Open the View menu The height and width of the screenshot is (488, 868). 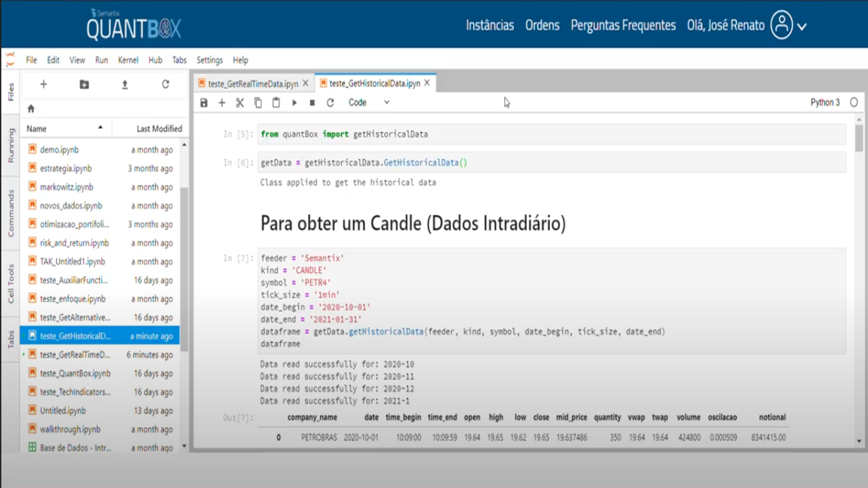pos(77,60)
